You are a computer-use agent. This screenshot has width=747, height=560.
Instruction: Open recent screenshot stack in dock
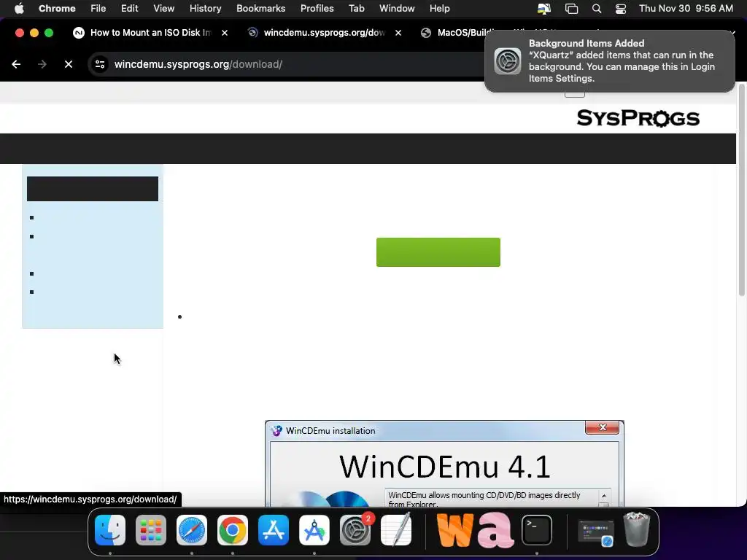click(x=595, y=532)
